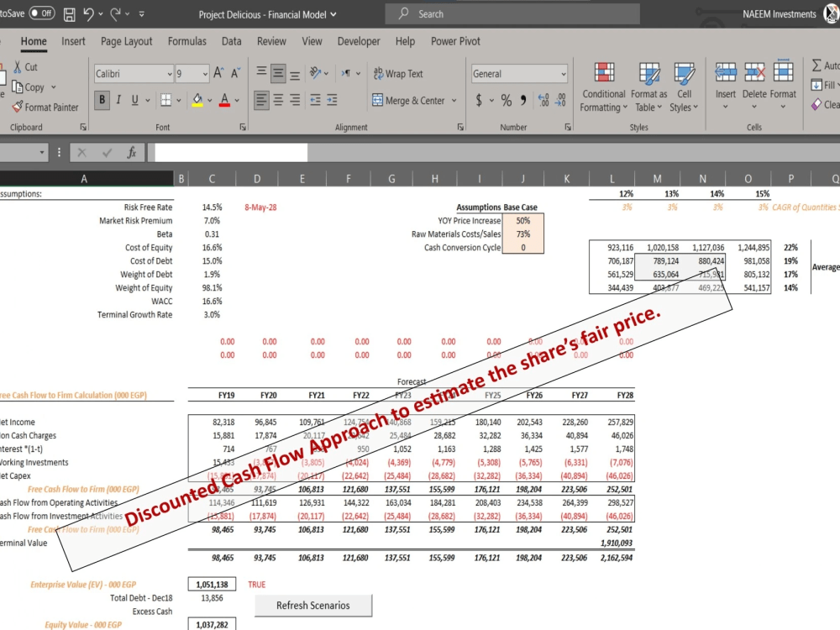
Task: Center text horizontally
Action: tap(278, 100)
